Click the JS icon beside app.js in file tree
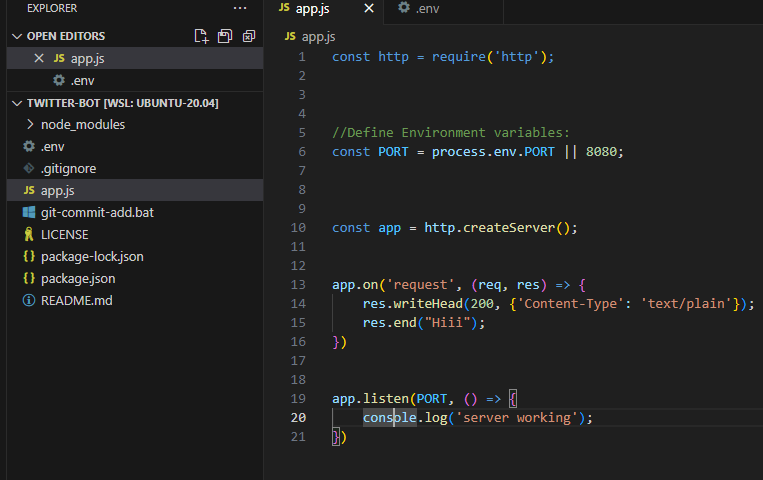The height and width of the screenshot is (480, 763). coord(29,190)
